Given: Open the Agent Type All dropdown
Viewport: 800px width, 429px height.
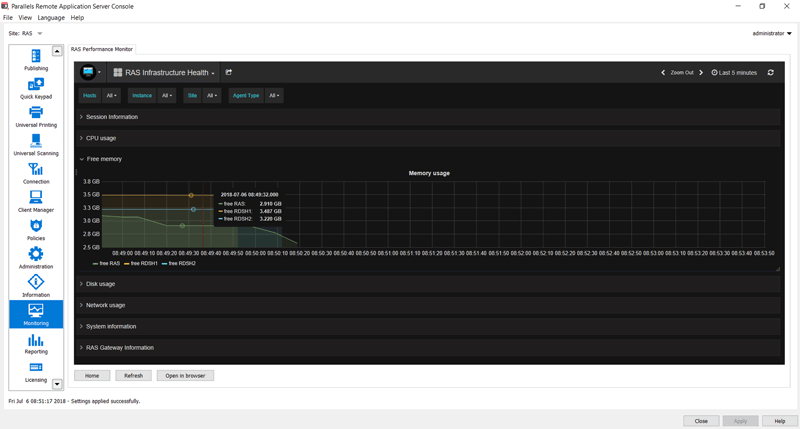Looking at the screenshot, I should point(274,95).
